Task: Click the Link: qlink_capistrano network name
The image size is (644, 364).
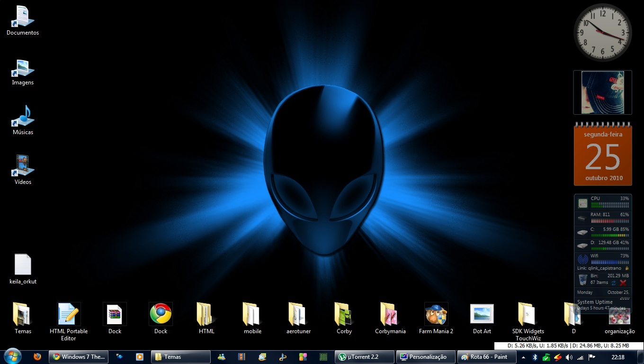Action: 599,268
